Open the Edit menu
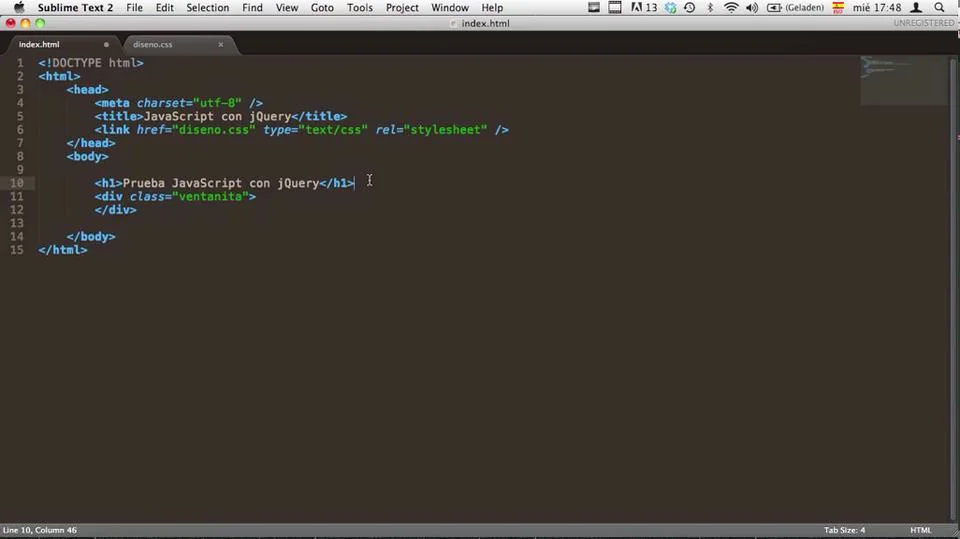Image resolution: width=960 pixels, height=539 pixels. pyautogui.click(x=164, y=7)
